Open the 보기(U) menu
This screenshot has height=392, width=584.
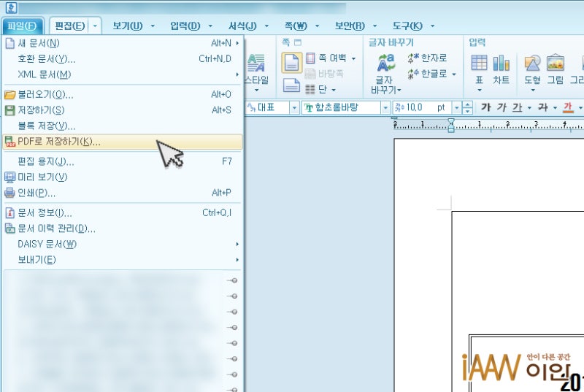point(128,26)
